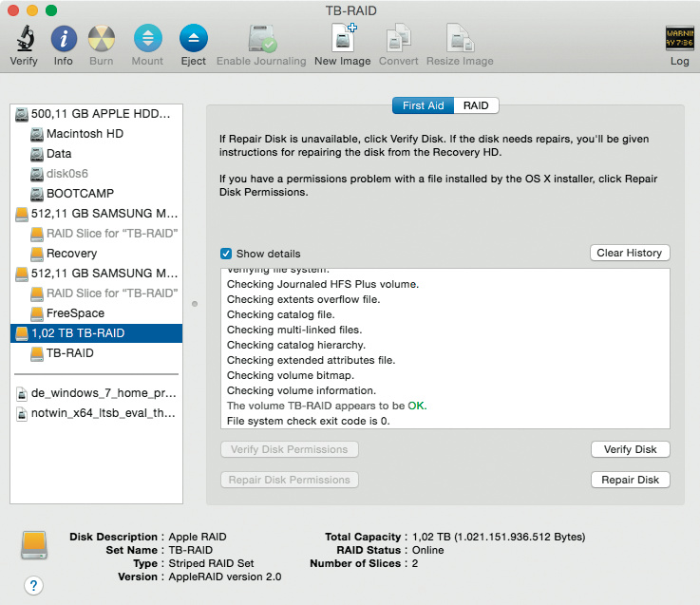The image size is (700, 605).
Task: Click the Verify Disk button
Action: [630, 449]
